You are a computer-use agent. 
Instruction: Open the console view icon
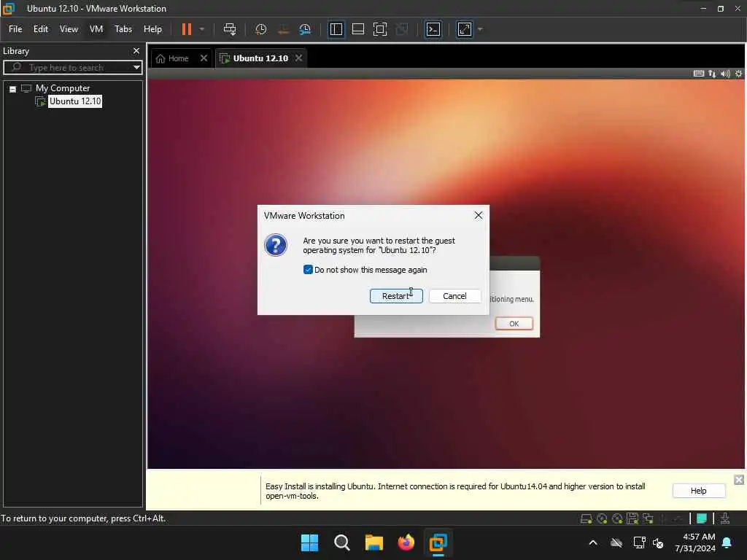click(x=433, y=29)
